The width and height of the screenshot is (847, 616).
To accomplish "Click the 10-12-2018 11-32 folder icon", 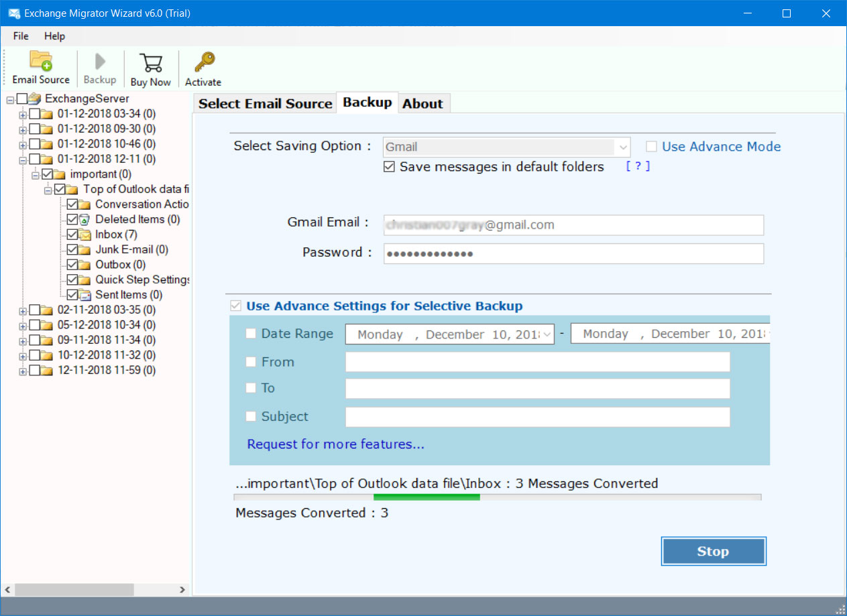I will tap(46, 355).
